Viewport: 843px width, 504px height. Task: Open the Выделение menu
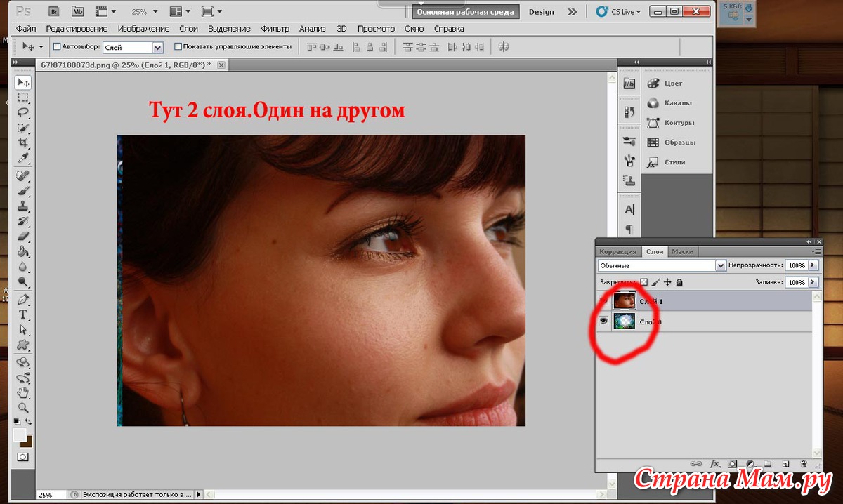coord(229,29)
